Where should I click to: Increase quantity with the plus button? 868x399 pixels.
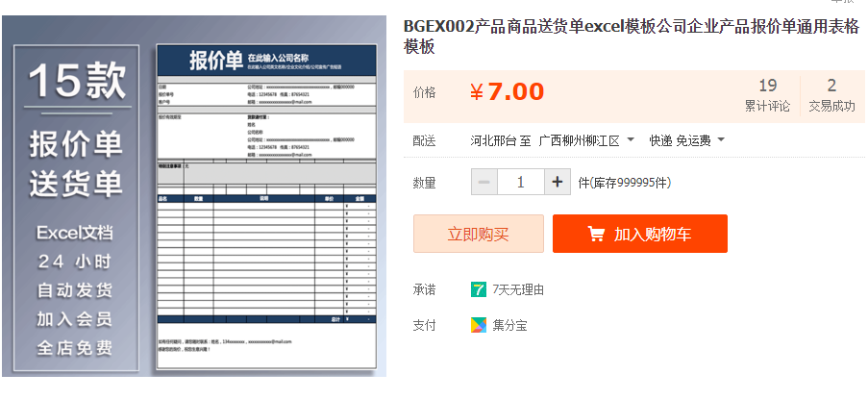558,182
